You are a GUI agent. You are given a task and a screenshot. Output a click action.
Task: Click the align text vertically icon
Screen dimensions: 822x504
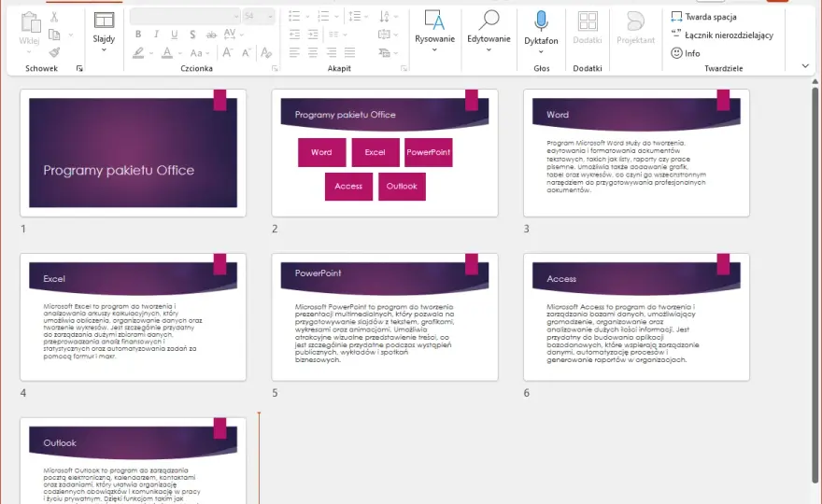[384, 35]
